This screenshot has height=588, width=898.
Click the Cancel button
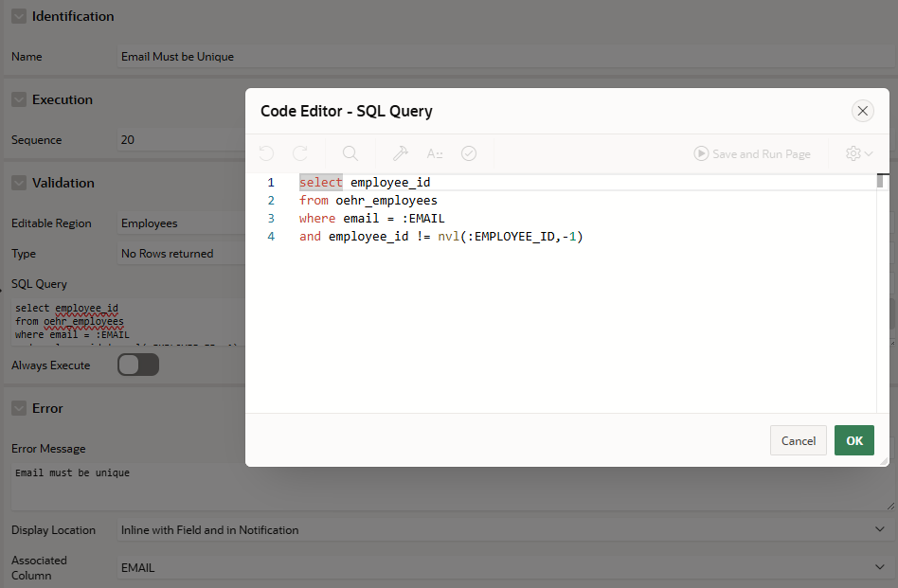[799, 440]
